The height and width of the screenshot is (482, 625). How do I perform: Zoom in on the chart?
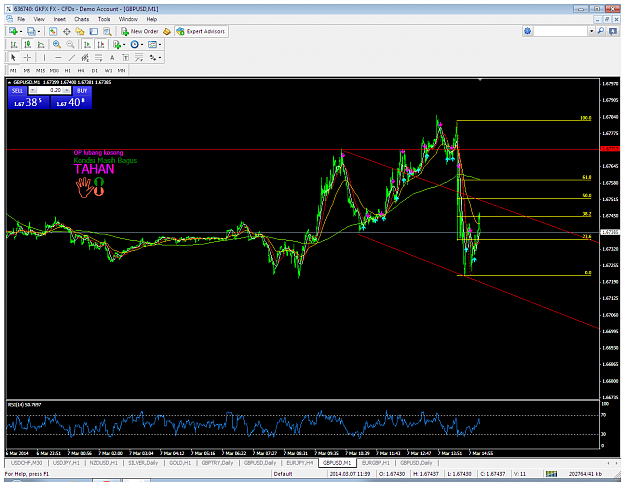click(57, 44)
